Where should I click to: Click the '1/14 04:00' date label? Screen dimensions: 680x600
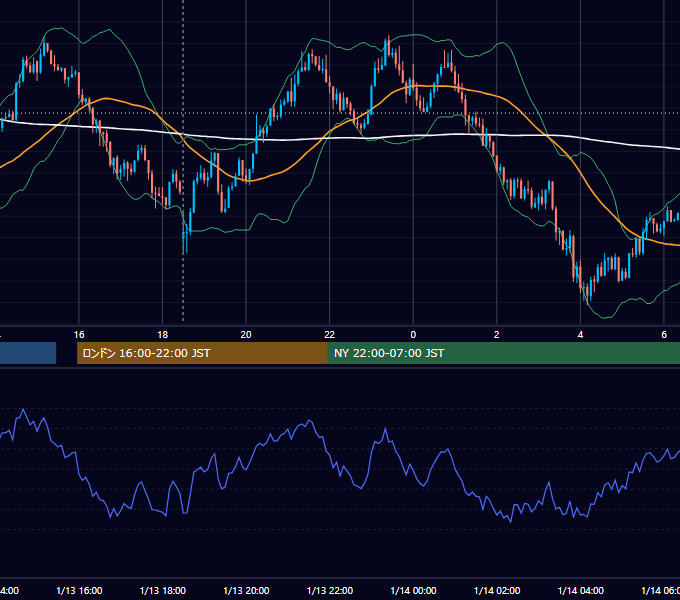pyautogui.click(x=581, y=590)
